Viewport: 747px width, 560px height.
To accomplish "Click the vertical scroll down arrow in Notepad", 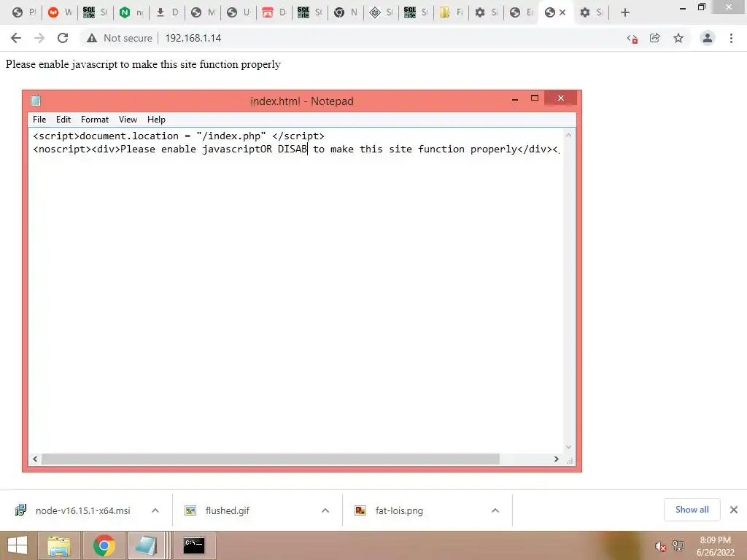I will click(568, 447).
